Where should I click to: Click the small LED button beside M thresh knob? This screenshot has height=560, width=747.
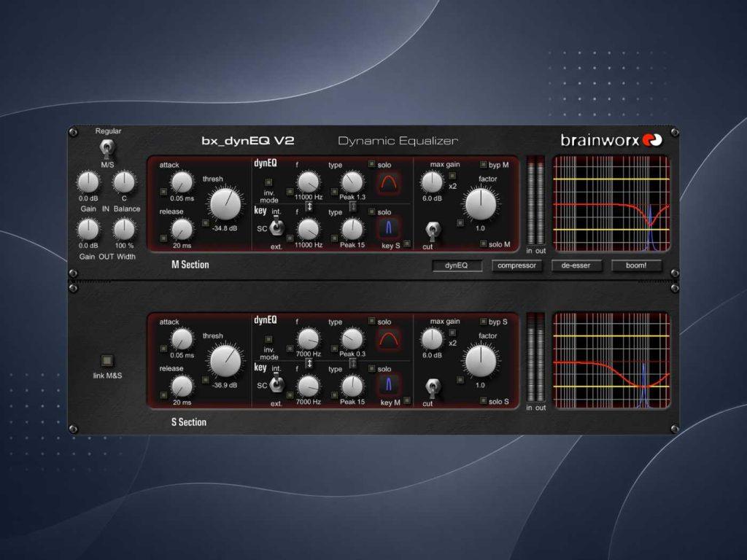click(205, 222)
